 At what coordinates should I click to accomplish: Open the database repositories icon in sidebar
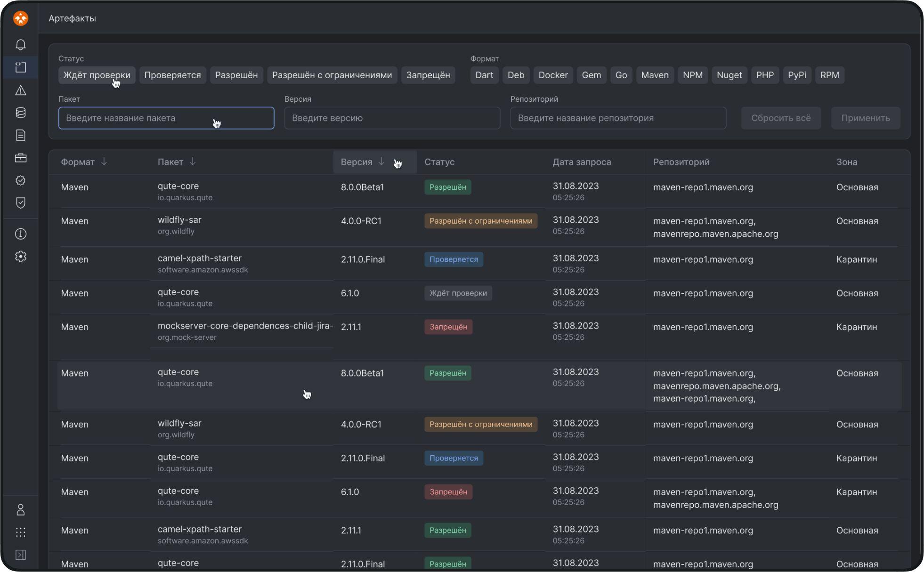[21, 113]
